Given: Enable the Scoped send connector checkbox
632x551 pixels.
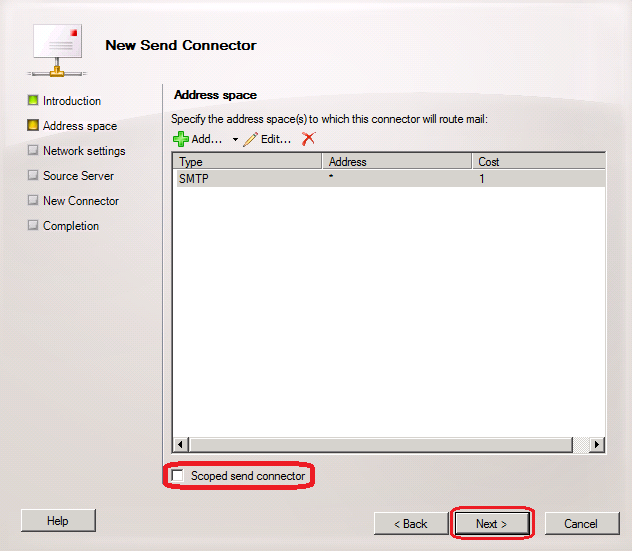Looking at the screenshot, I should tap(178, 477).
